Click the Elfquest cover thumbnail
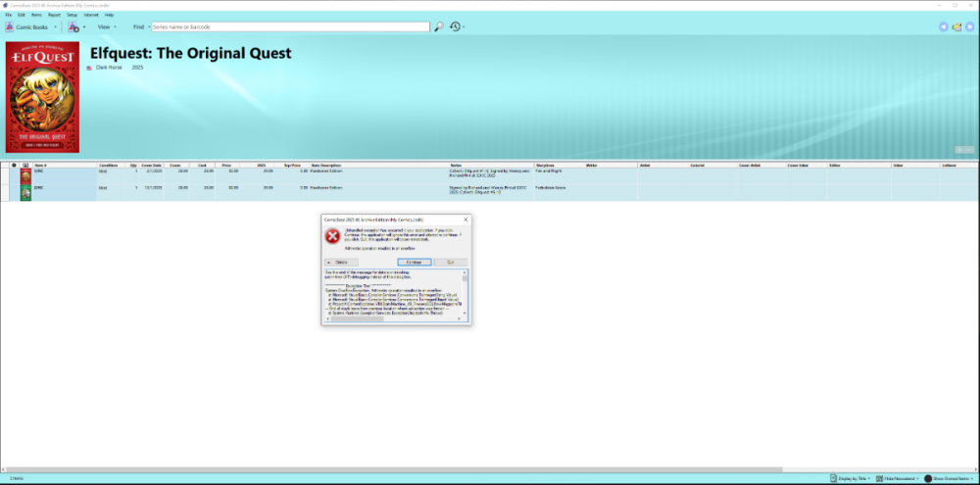980x485 pixels. [x=42, y=96]
